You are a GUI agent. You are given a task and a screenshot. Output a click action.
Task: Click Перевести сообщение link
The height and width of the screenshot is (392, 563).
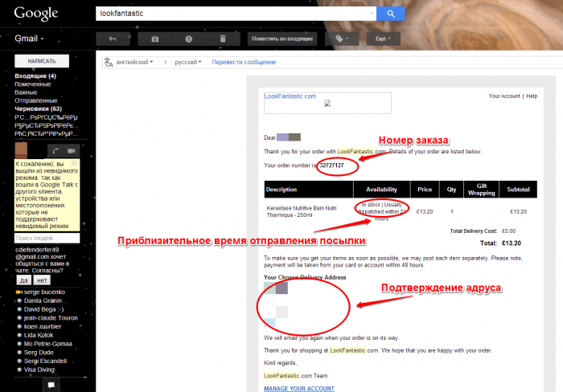(244, 62)
